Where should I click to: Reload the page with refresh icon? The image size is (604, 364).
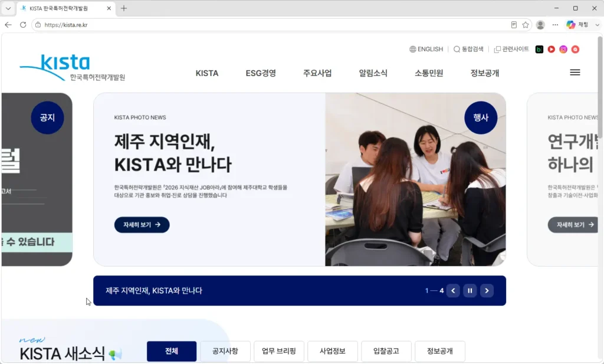(23, 25)
